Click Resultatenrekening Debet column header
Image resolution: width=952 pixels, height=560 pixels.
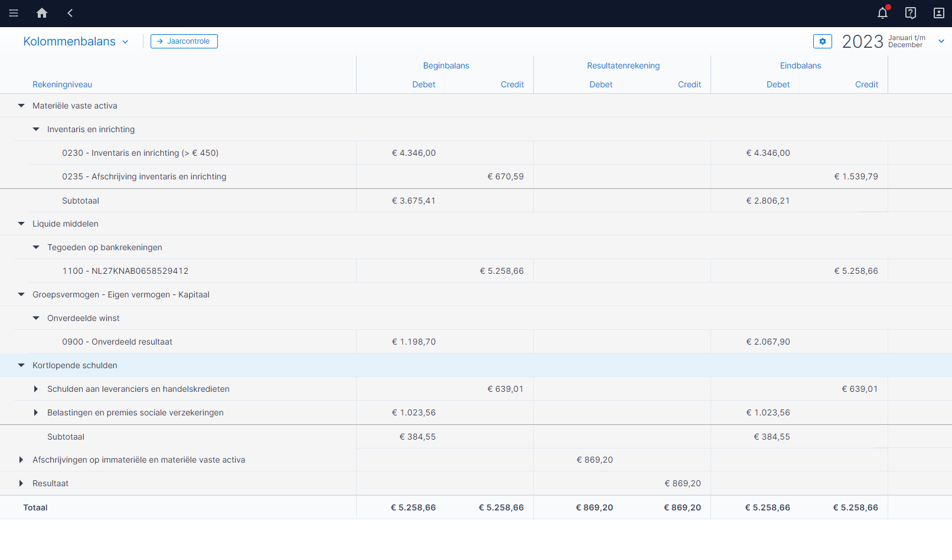click(601, 84)
